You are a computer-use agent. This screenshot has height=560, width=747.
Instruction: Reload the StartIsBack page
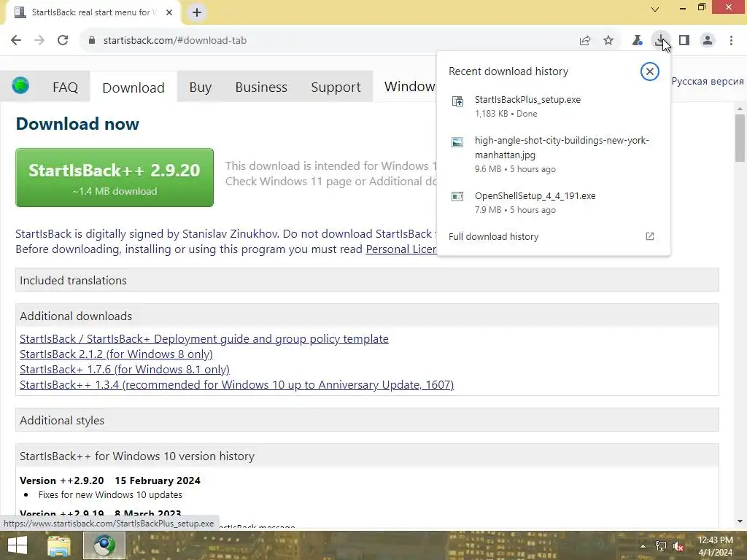point(63,41)
